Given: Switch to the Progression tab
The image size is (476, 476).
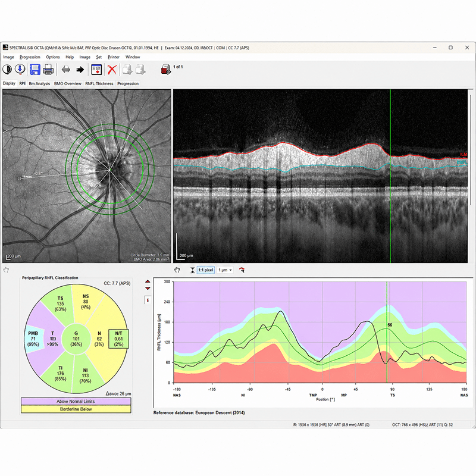Looking at the screenshot, I should 128,83.
